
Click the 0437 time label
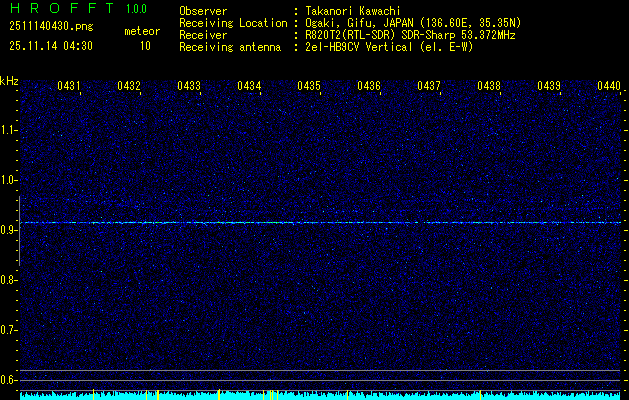coord(429,85)
